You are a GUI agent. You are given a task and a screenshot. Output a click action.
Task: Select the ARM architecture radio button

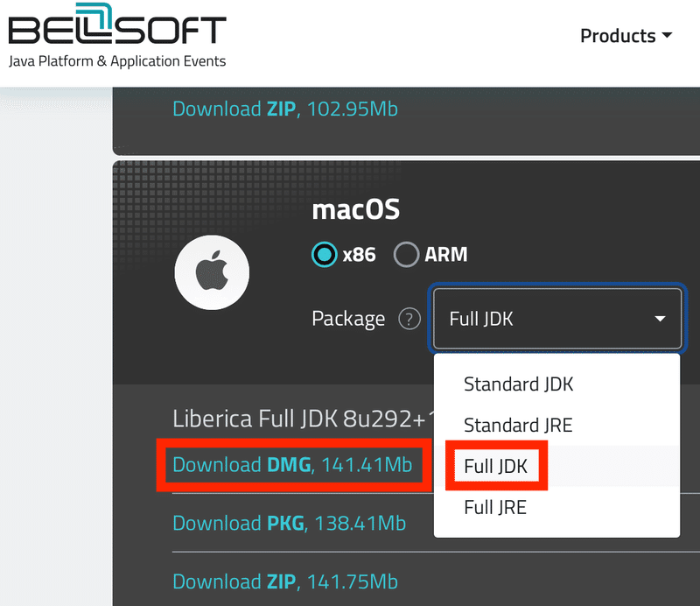pyautogui.click(x=406, y=255)
